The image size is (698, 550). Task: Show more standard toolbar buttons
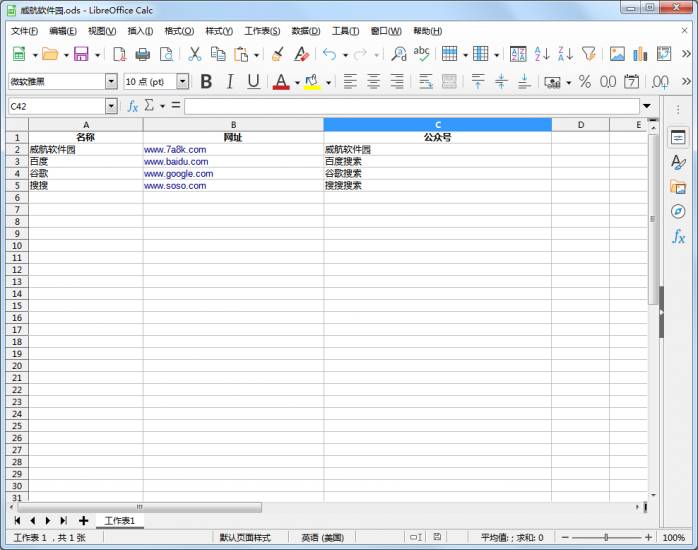tap(686, 54)
